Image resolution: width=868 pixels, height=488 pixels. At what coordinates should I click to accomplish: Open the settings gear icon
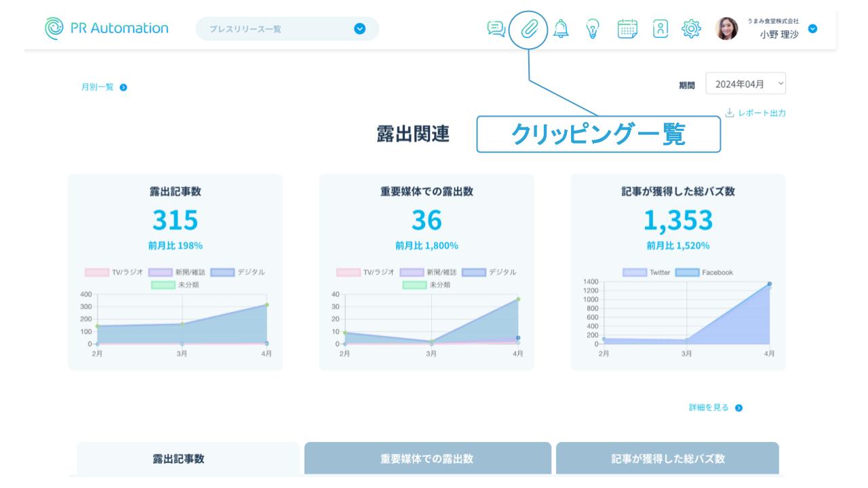tap(692, 28)
